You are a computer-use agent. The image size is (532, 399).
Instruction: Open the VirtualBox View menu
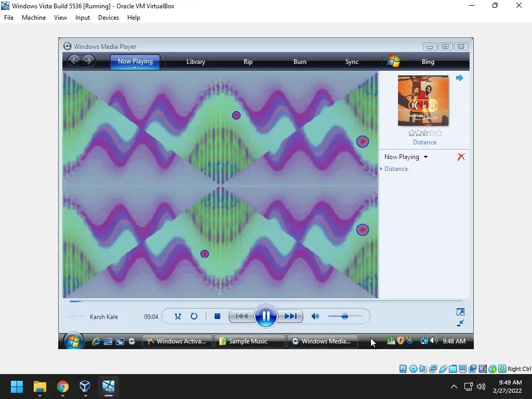point(60,18)
